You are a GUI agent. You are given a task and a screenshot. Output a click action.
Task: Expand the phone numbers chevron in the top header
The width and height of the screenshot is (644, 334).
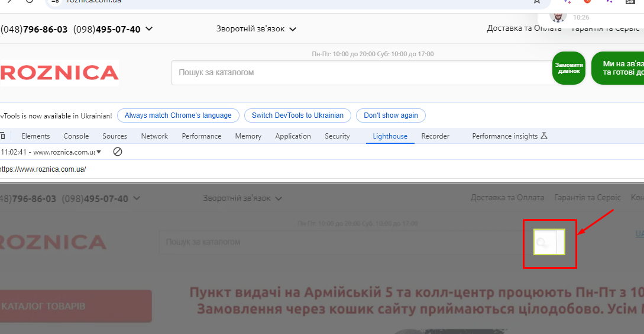(149, 29)
